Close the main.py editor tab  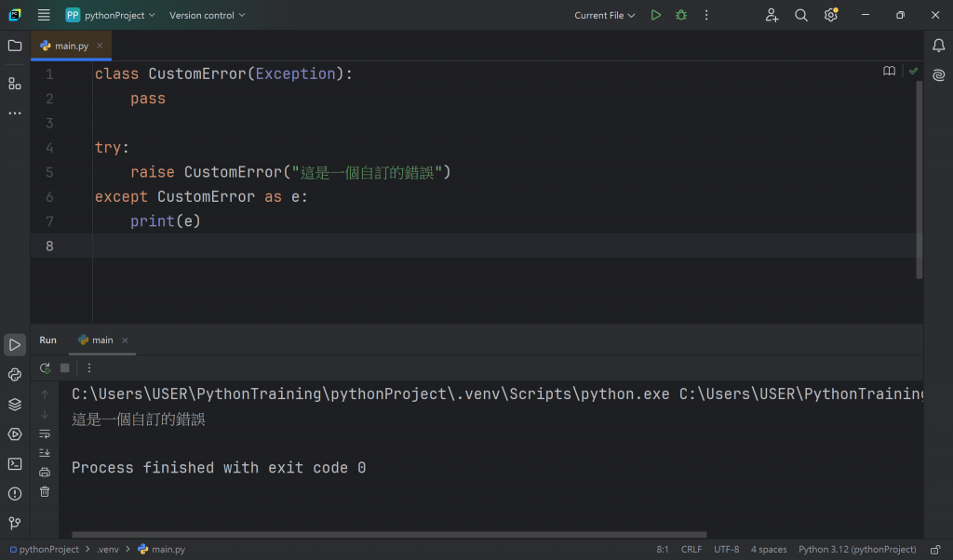(100, 46)
